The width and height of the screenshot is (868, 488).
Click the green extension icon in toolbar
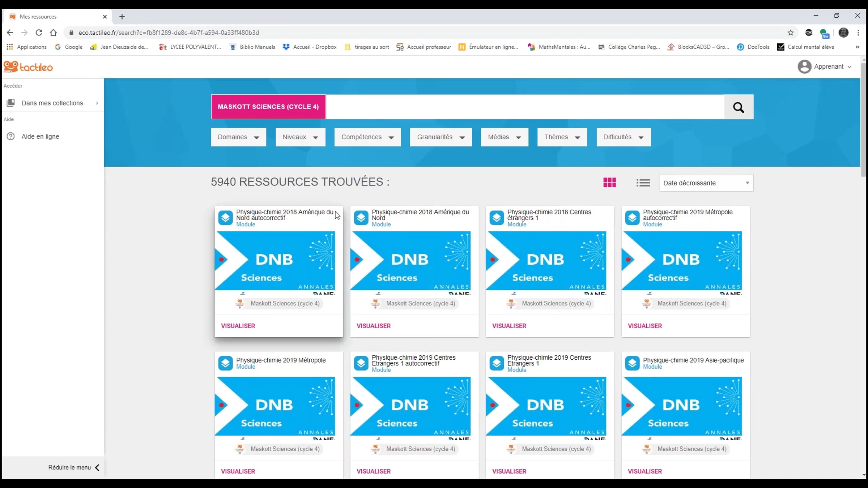coord(824,33)
